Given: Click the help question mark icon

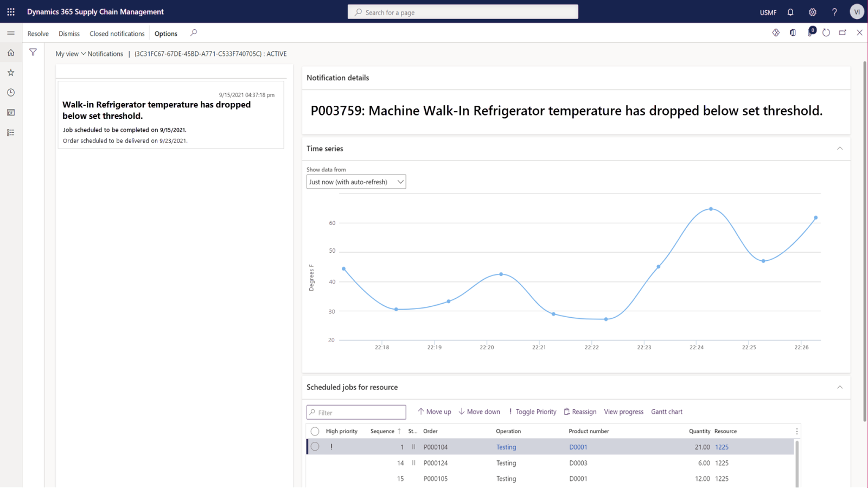Looking at the screenshot, I should 834,12.
